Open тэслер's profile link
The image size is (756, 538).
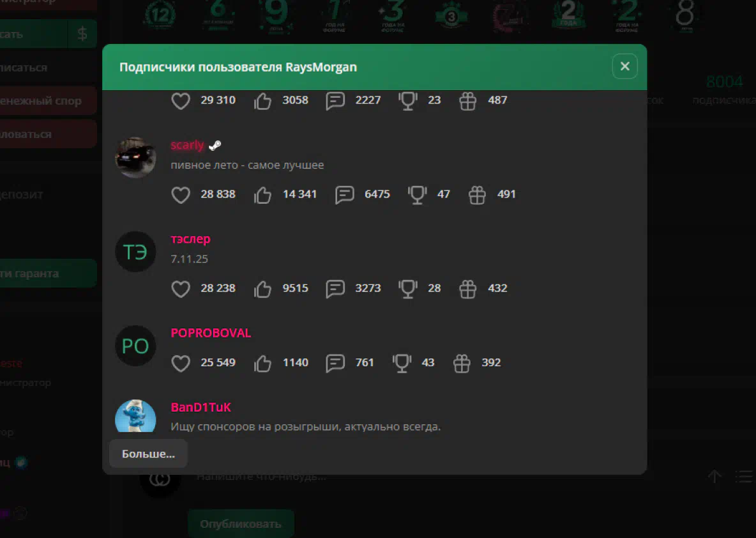tap(190, 239)
